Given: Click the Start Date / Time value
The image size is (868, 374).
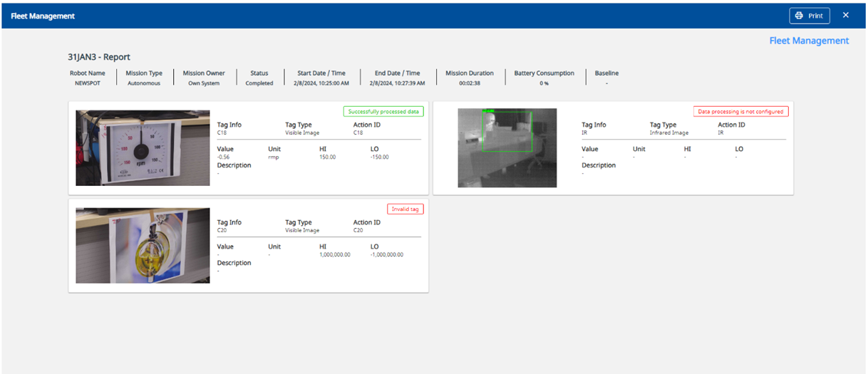Looking at the screenshot, I should click(x=321, y=83).
